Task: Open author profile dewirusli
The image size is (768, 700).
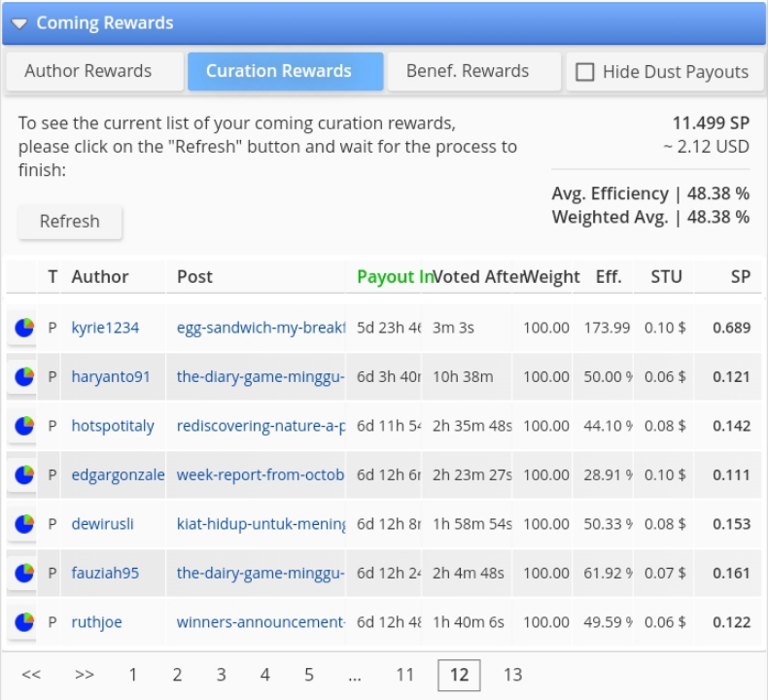Action: 102,524
